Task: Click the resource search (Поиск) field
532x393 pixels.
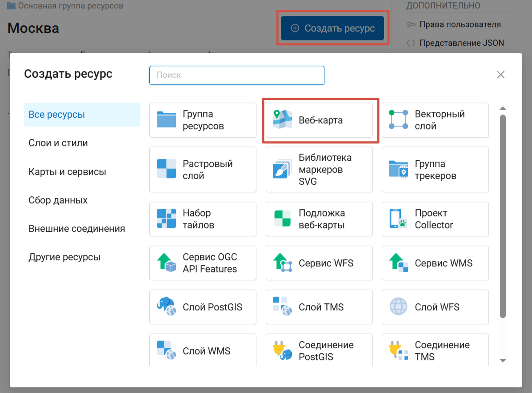Action: pos(236,75)
